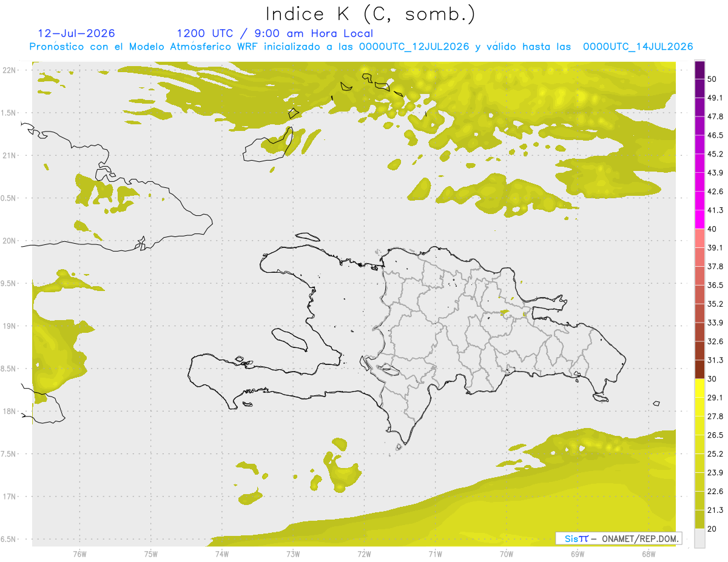
Task: Click the legend value '36.5'
Action: pyautogui.click(x=715, y=285)
